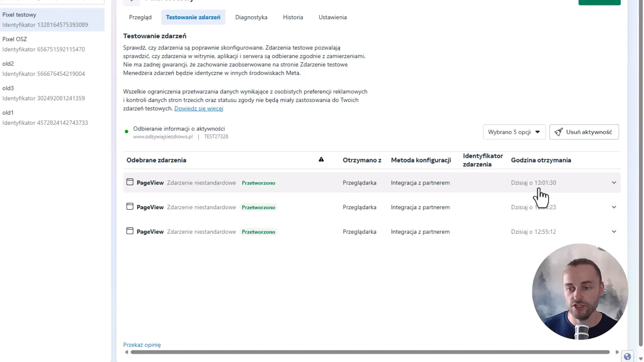Select Pixel OSZ in the sidebar list
The width and height of the screenshot is (644, 362).
point(52,44)
